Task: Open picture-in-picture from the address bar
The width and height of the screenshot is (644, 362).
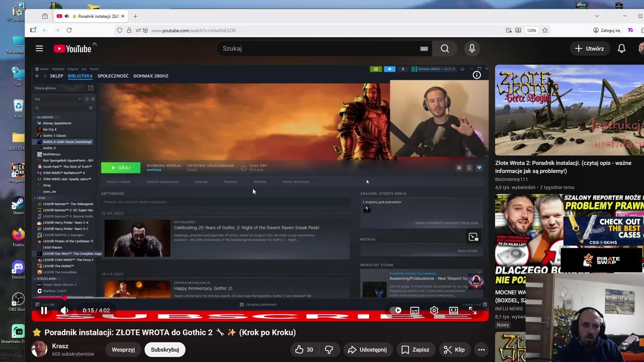Action: [x=509, y=30]
